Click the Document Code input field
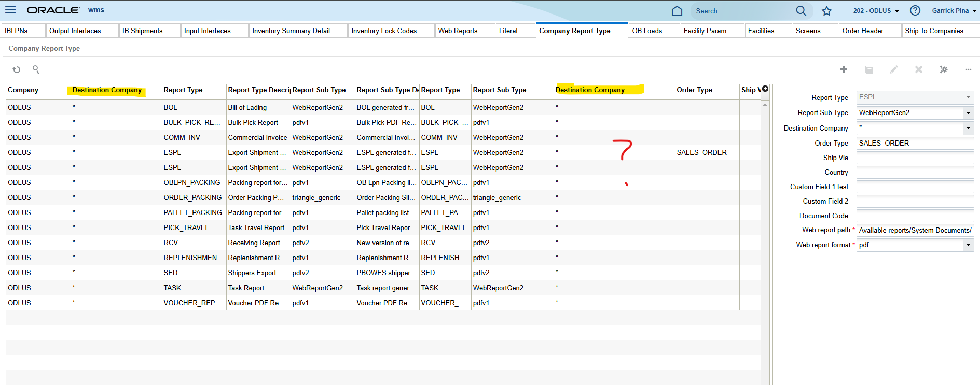This screenshot has width=980, height=385. [915, 216]
